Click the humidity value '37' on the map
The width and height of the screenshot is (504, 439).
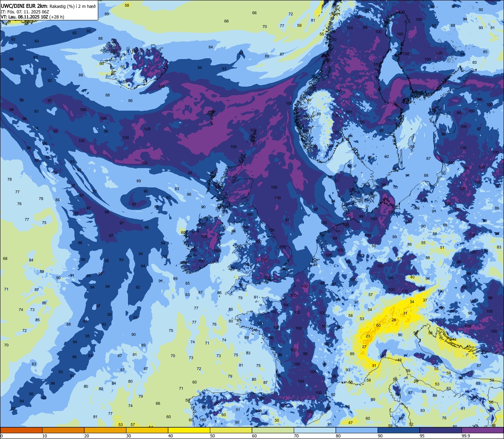pos(425,300)
